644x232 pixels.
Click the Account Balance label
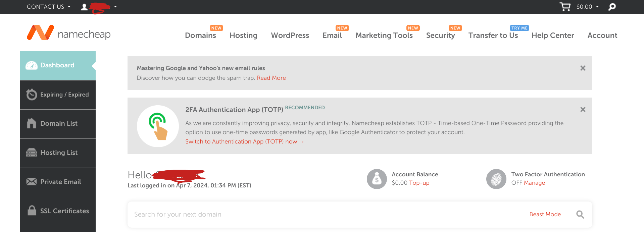click(x=415, y=174)
